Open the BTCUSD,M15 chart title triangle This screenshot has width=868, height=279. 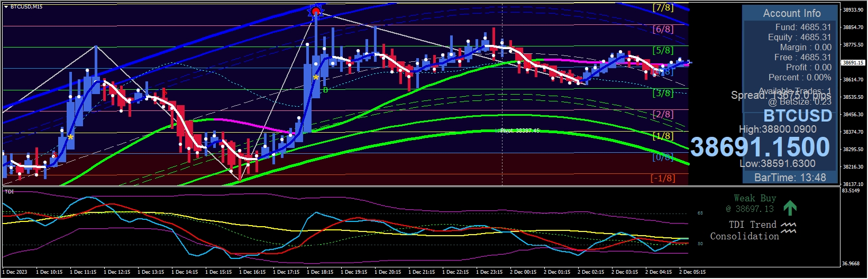[6, 7]
